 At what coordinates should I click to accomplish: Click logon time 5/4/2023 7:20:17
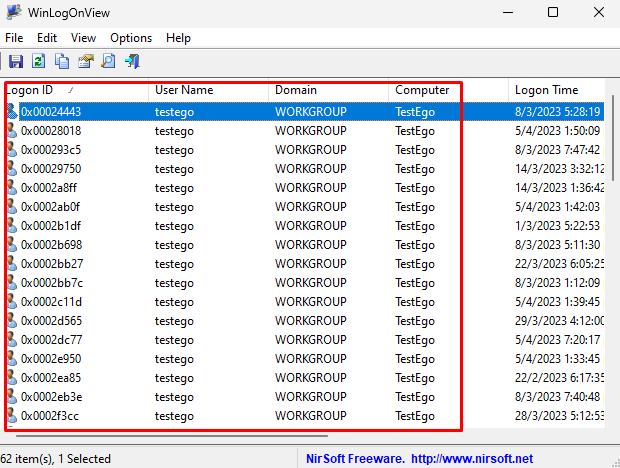click(558, 340)
